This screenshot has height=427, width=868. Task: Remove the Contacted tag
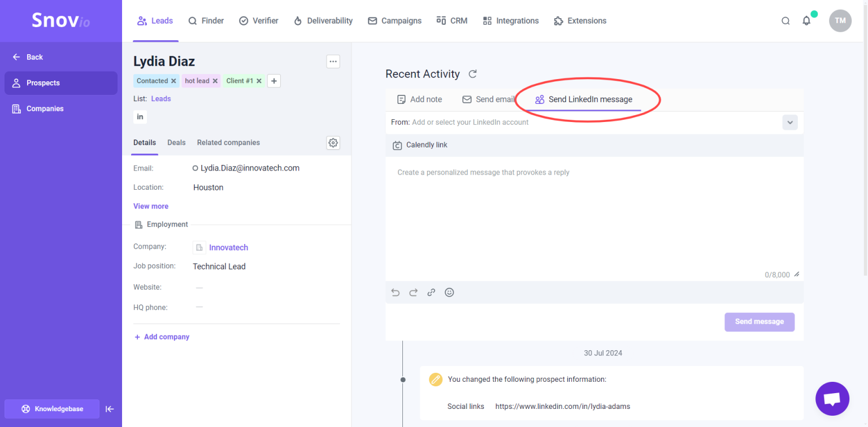click(x=173, y=81)
